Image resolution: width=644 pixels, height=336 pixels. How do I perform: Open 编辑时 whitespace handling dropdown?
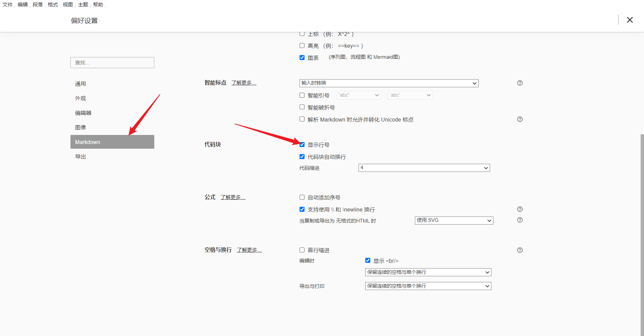pyautogui.click(x=428, y=272)
